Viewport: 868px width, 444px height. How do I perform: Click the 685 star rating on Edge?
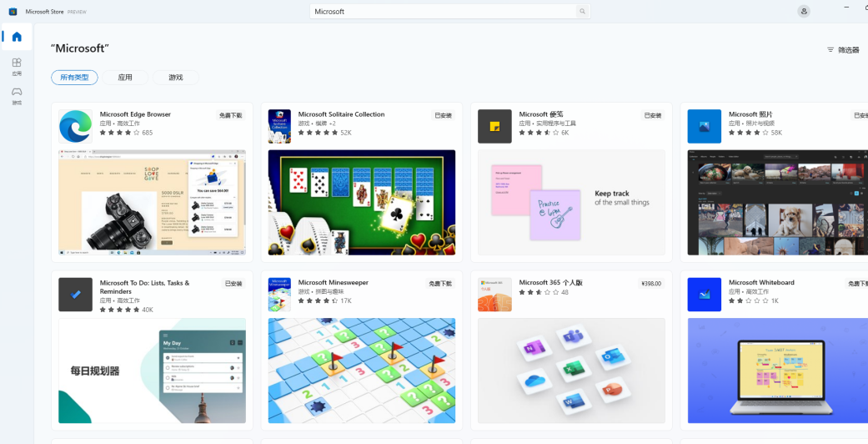pos(126,133)
